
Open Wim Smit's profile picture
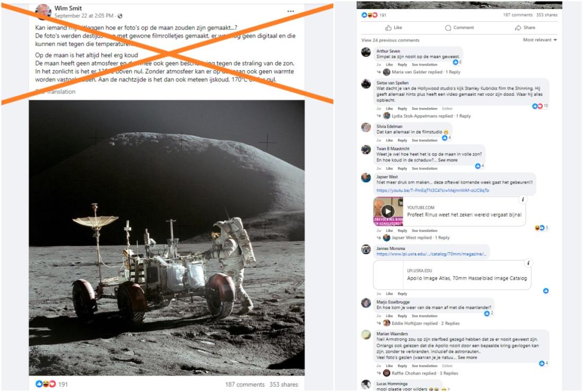pos(43,12)
